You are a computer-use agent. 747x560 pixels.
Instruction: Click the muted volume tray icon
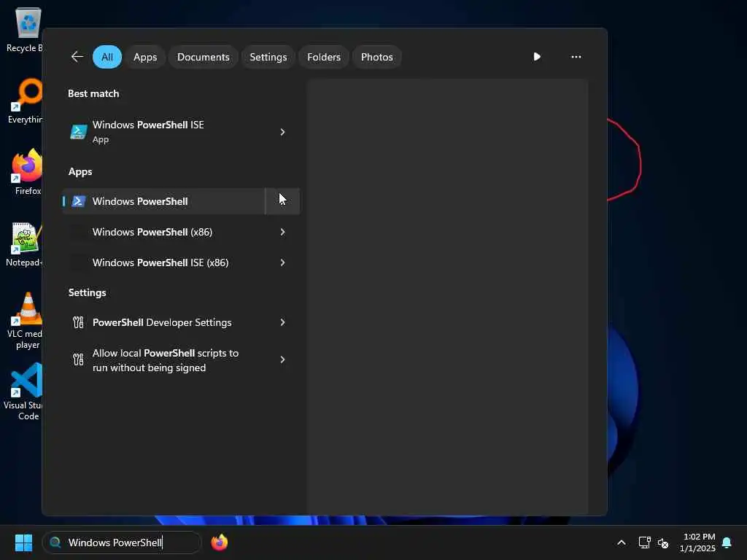(x=662, y=542)
